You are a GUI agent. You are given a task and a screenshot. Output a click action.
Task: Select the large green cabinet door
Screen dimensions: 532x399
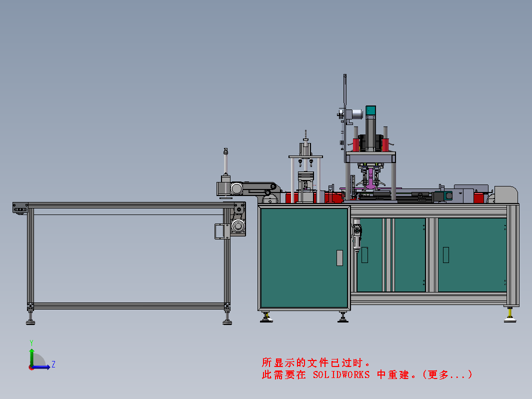(x=304, y=258)
